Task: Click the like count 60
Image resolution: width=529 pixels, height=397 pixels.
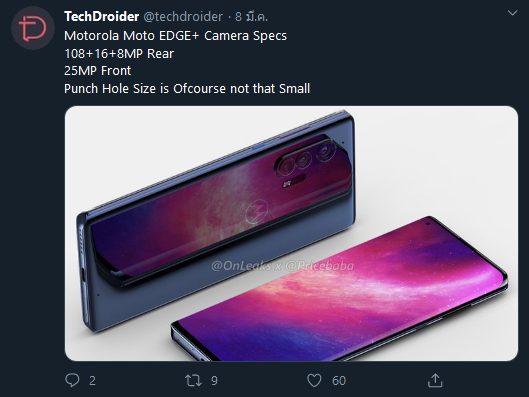Action: click(x=339, y=381)
